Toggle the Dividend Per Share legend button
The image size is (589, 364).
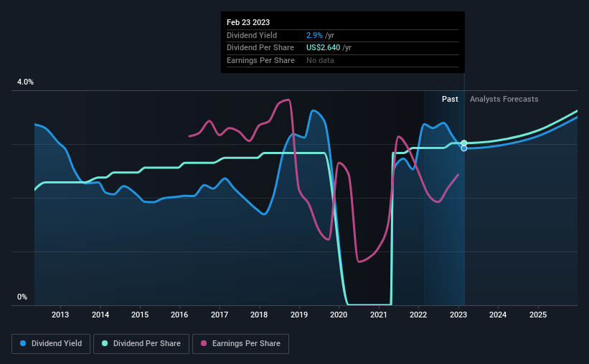coord(141,344)
